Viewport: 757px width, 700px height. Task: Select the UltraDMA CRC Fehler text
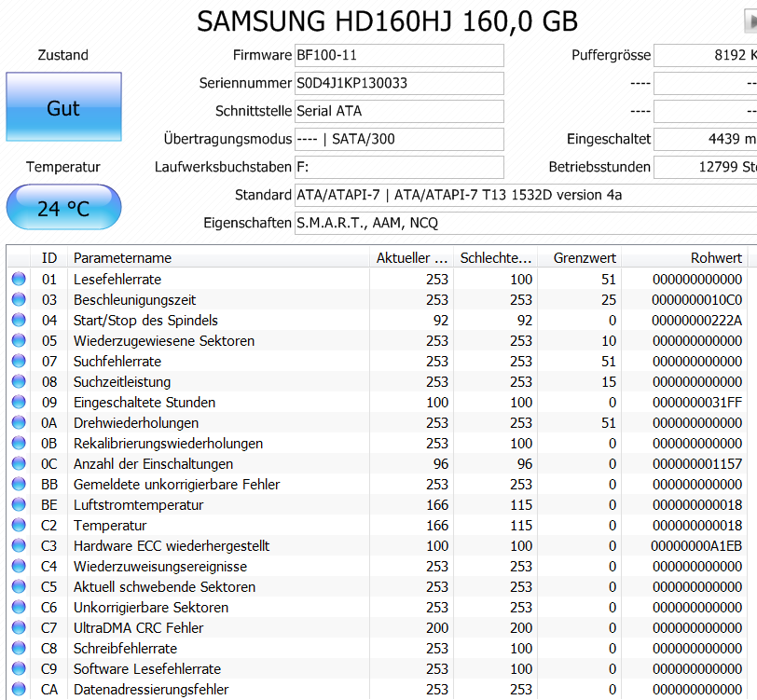point(139,628)
